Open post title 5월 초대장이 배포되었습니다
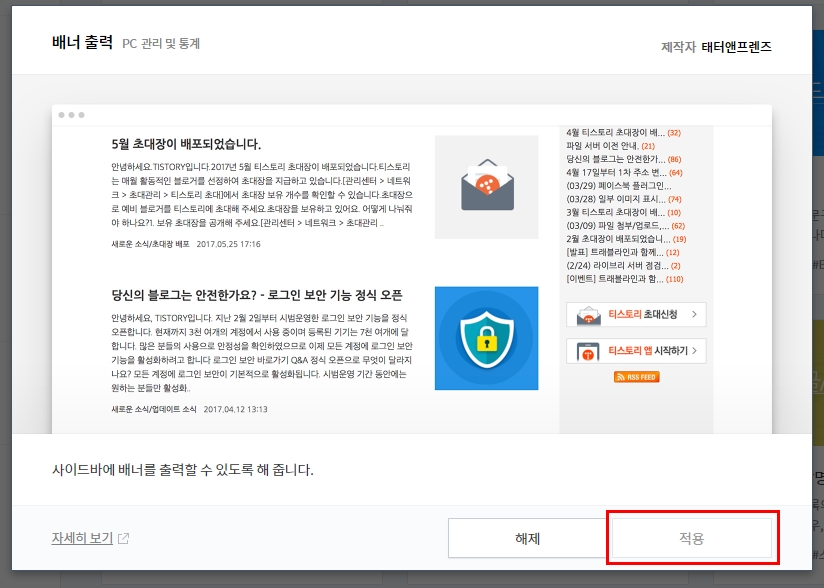 pyautogui.click(x=186, y=144)
